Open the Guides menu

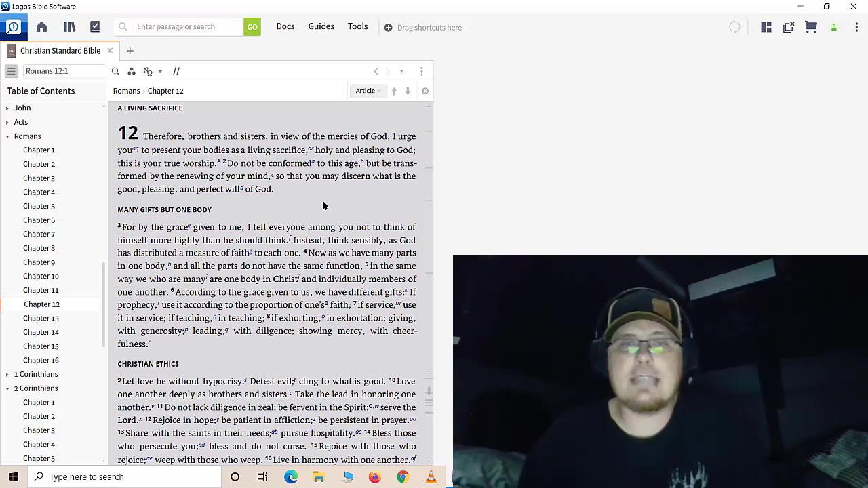321,26
